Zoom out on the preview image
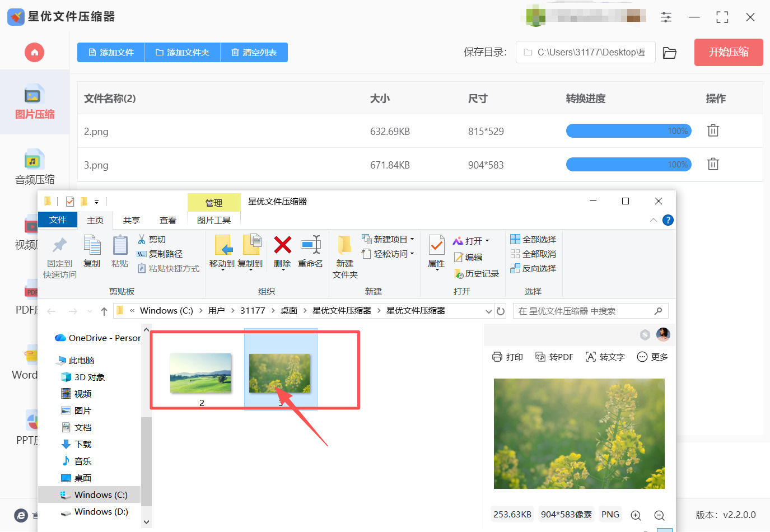770x532 pixels. click(x=660, y=515)
